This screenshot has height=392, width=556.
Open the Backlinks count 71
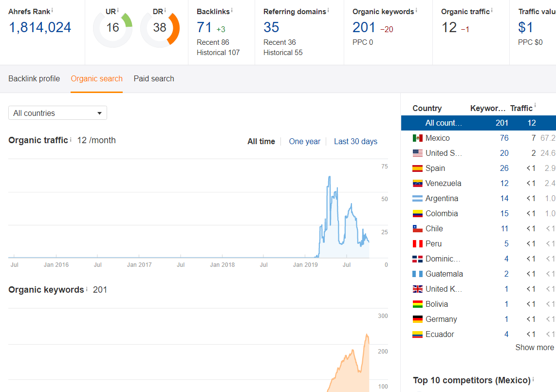click(204, 27)
